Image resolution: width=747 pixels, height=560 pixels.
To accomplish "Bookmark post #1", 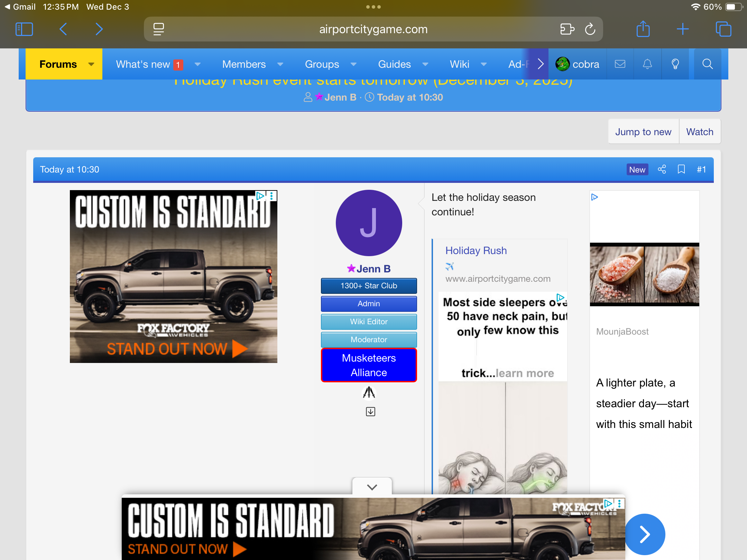I will (x=681, y=169).
